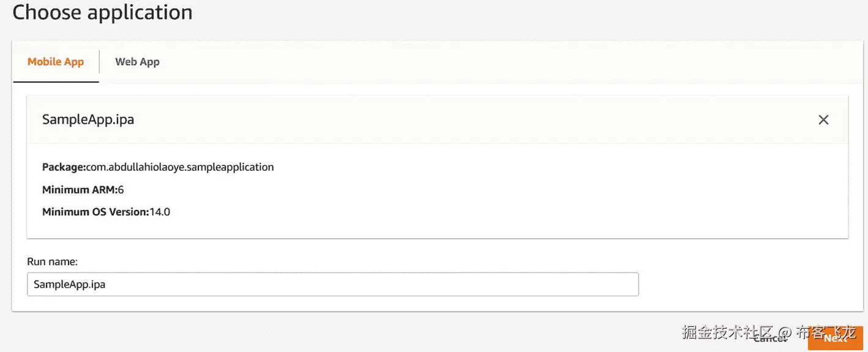Image resolution: width=868 pixels, height=352 pixels.
Task: Click the Minimum ARM label
Action: click(x=80, y=190)
